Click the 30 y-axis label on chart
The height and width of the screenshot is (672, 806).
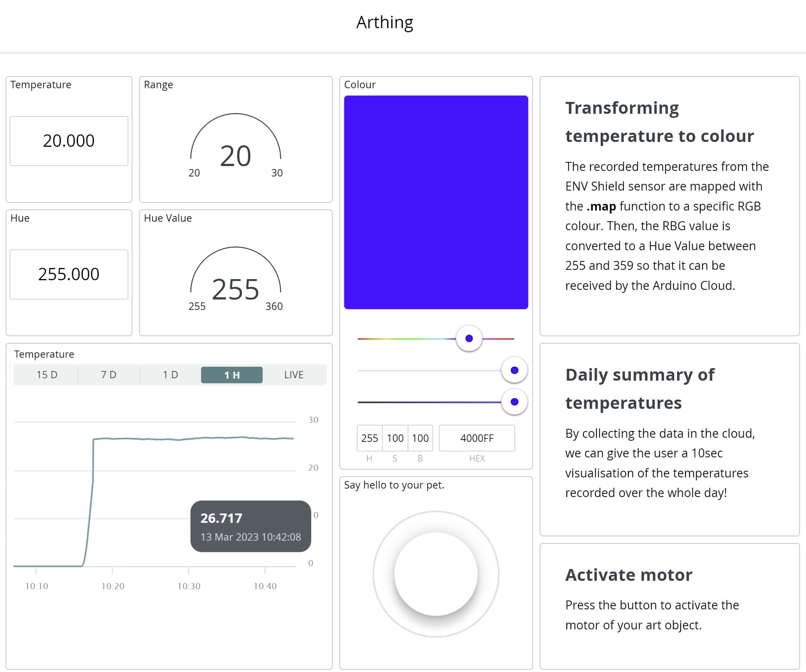pos(313,420)
